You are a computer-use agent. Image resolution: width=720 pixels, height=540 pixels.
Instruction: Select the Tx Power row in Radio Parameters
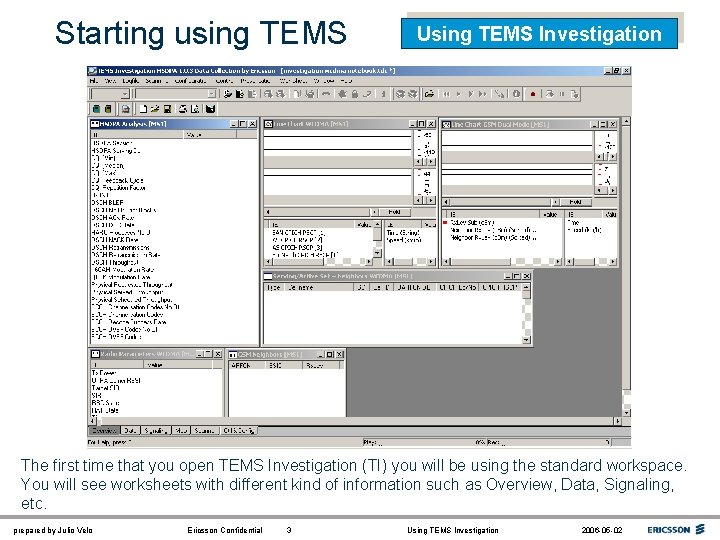click(104, 373)
